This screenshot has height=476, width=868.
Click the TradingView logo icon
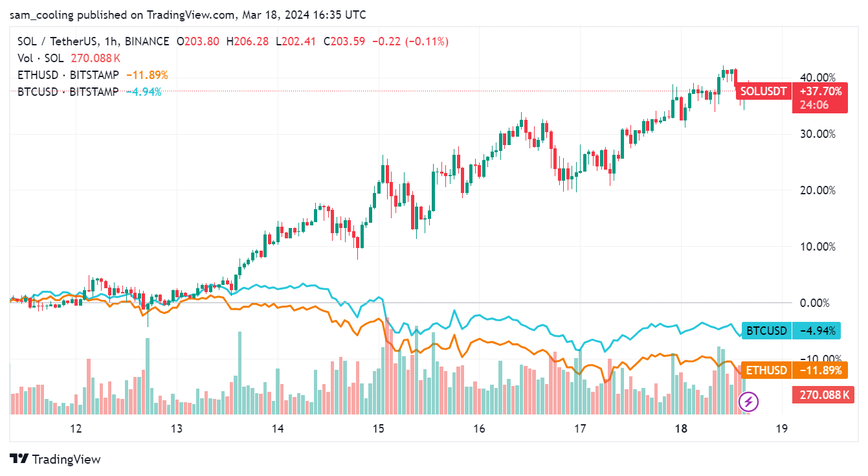pos(19,459)
